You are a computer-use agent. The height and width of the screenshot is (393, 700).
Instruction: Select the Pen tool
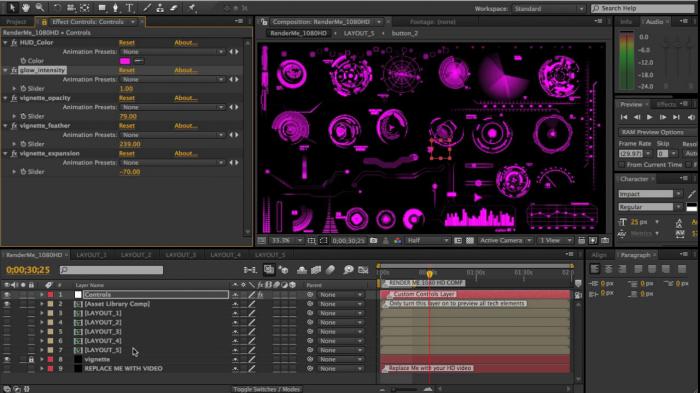(115, 8)
